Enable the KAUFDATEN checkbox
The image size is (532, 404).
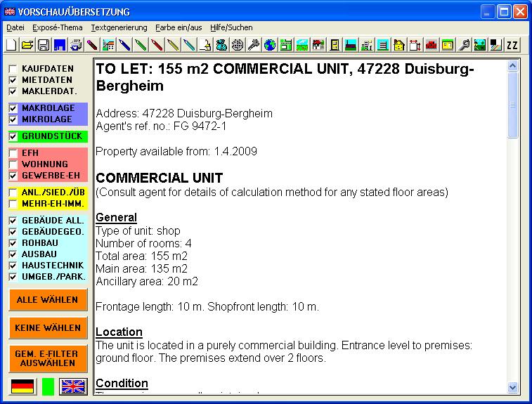coord(13,69)
